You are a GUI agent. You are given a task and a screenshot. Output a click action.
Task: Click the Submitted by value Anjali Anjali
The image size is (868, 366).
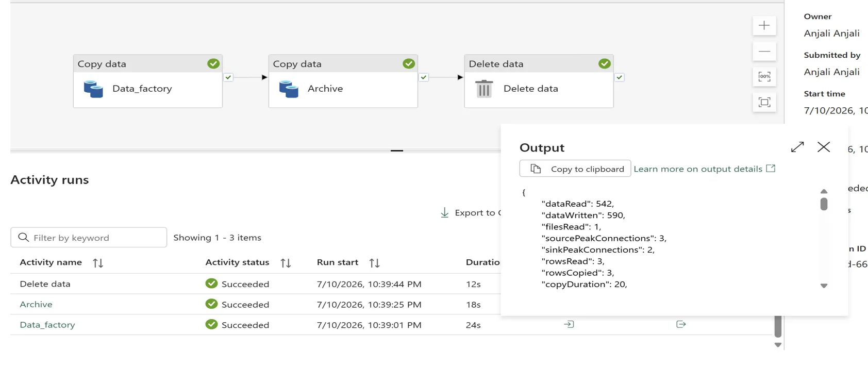pos(831,72)
